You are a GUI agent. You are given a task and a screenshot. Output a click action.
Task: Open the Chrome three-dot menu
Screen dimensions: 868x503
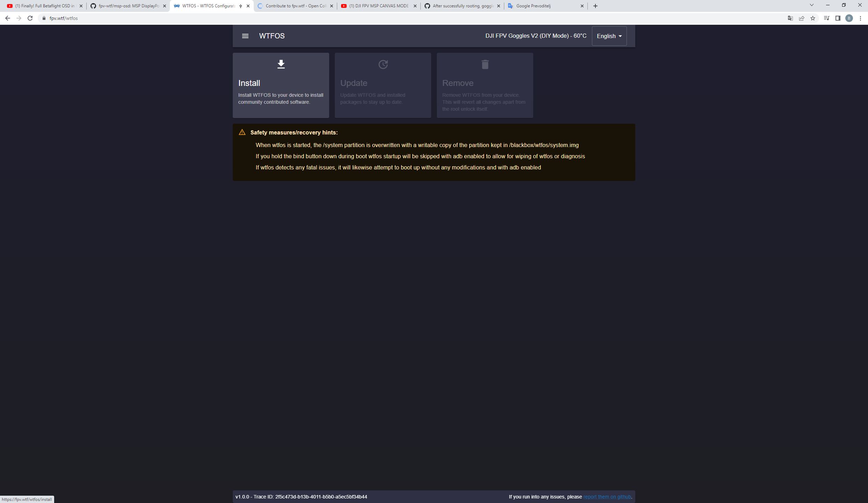pos(862,18)
